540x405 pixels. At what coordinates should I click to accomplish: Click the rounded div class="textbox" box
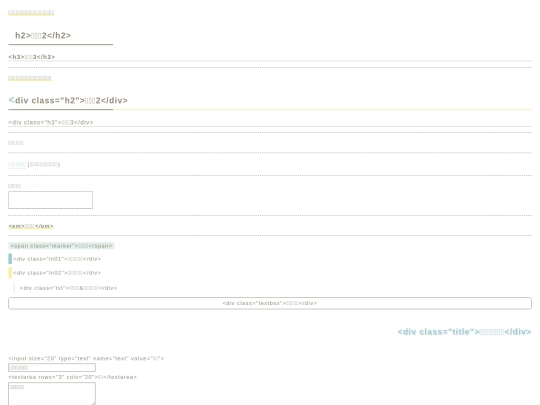pyautogui.click(x=270, y=303)
